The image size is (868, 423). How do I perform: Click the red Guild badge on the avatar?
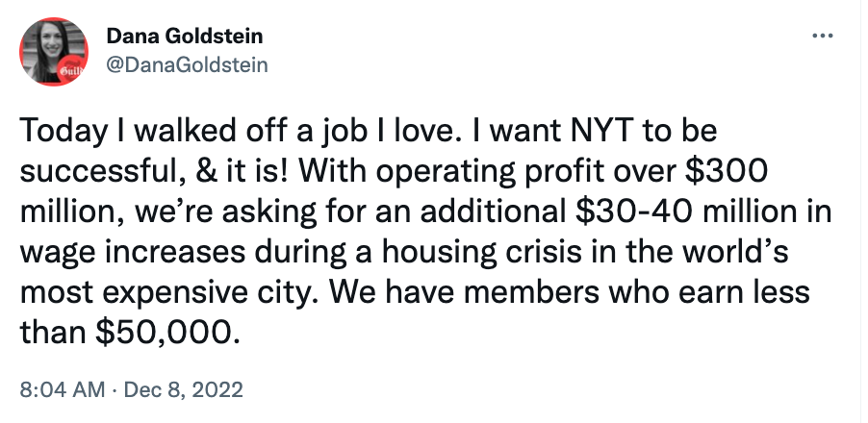(73, 71)
